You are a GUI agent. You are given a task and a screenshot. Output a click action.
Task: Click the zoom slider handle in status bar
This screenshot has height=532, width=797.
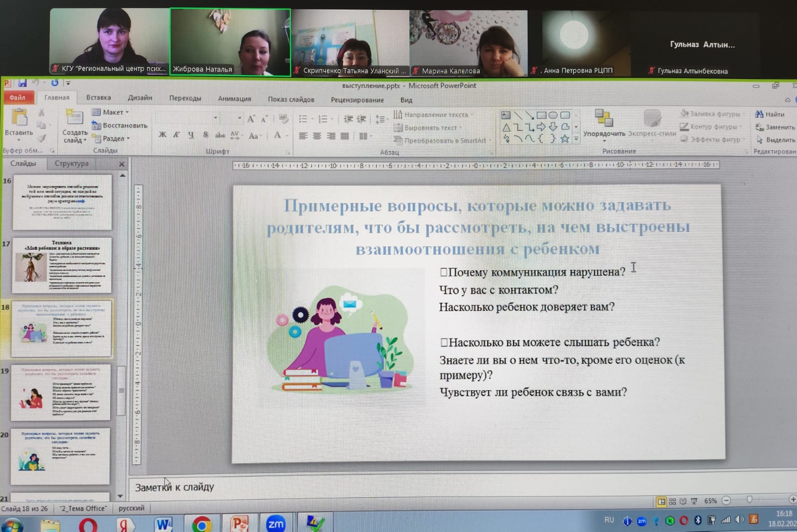[749, 500]
